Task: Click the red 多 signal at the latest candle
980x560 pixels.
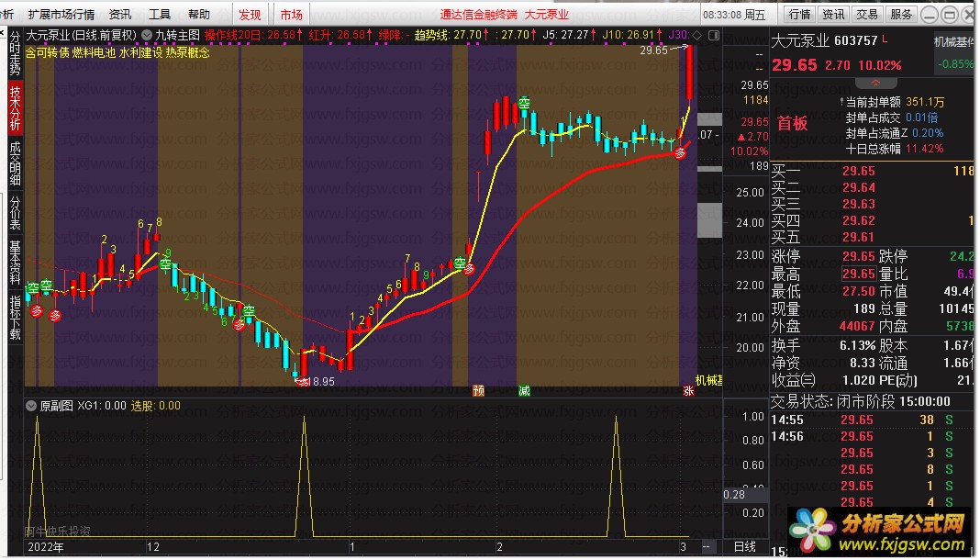Action: click(680, 153)
